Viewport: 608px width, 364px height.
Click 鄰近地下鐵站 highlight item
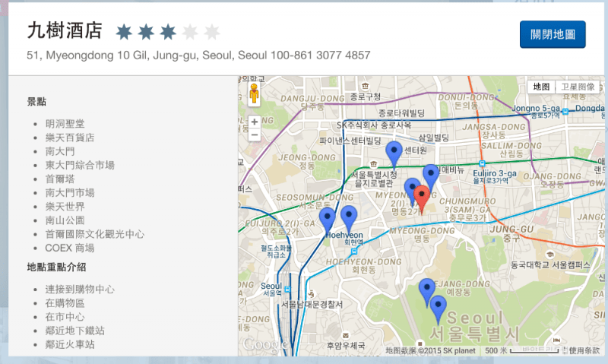pos(74,331)
